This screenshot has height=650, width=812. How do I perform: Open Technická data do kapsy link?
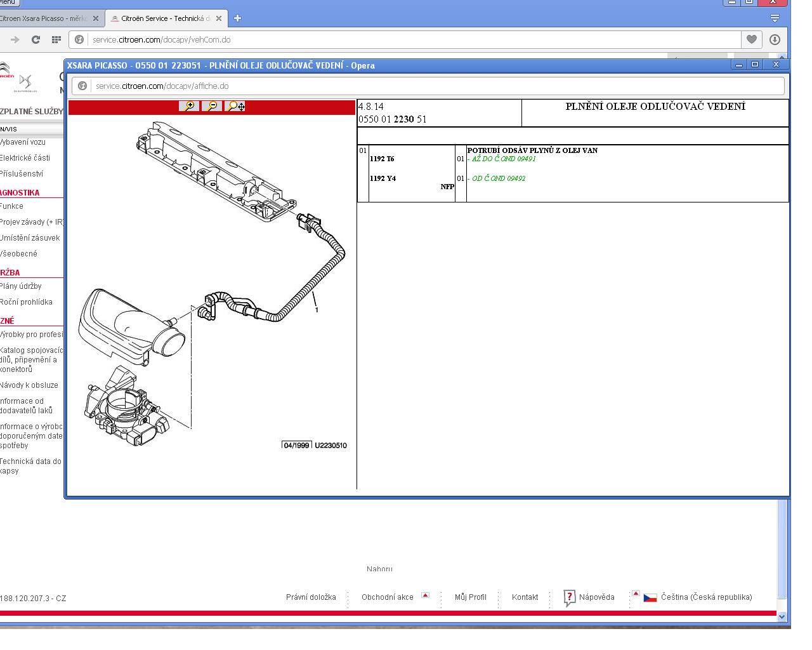point(30,467)
